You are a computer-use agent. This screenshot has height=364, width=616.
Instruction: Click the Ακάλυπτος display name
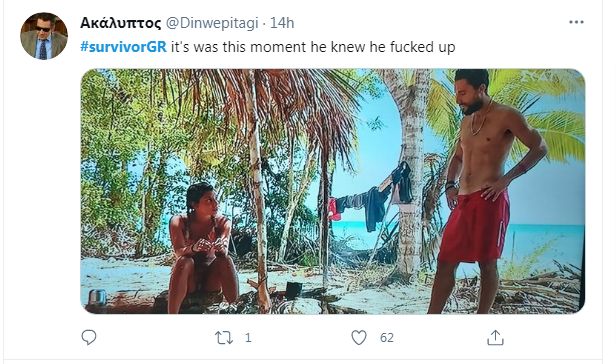point(121,23)
